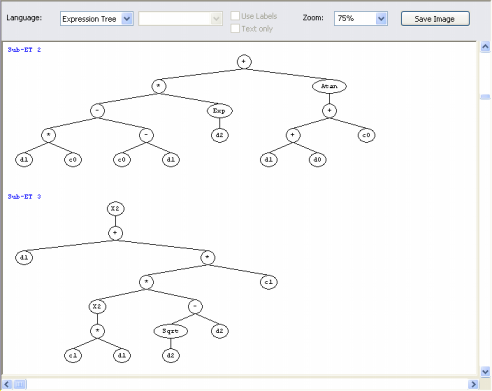
Task: Click the horizontal scrollbar thumb
Action: coord(20,384)
